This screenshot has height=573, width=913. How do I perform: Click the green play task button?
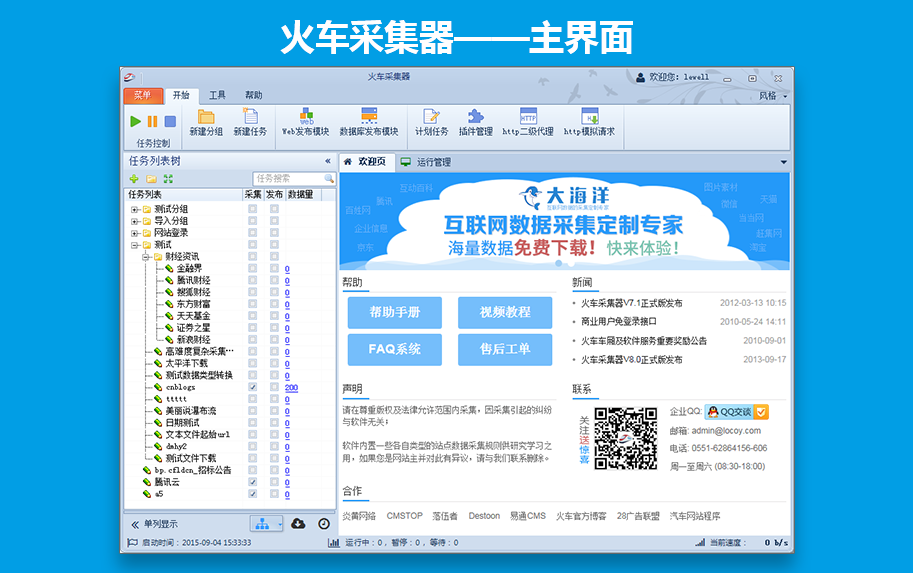[x=136, y=121]
